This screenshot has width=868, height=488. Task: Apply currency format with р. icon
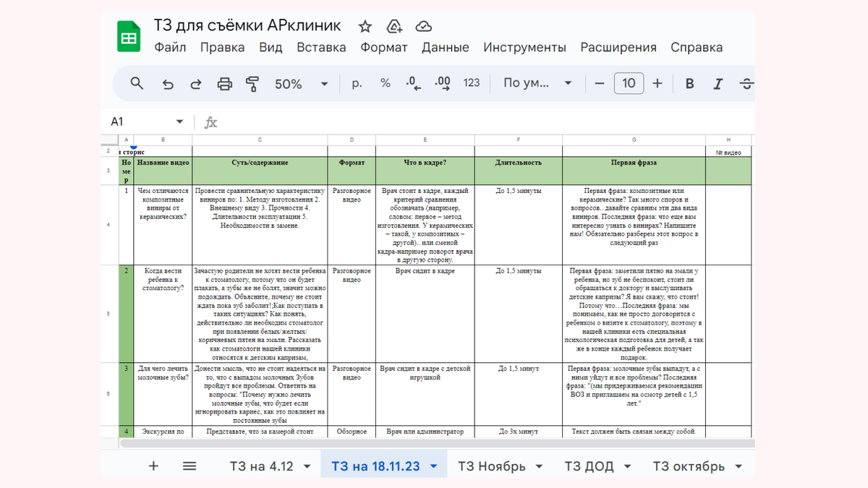pyautogui.click(x=356, y=82)
